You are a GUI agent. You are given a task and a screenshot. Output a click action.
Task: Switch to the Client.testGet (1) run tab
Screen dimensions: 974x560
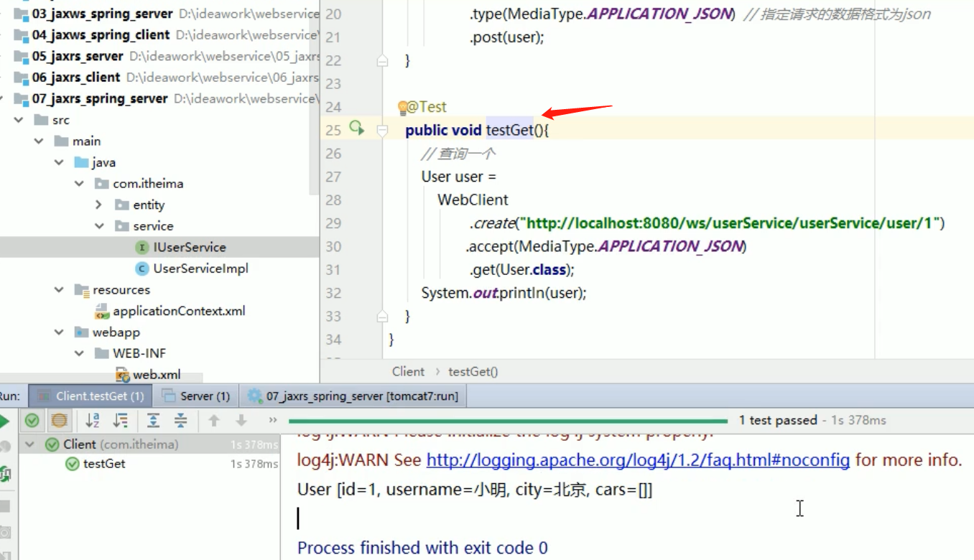pyautogui.click(x=91, y=396)
